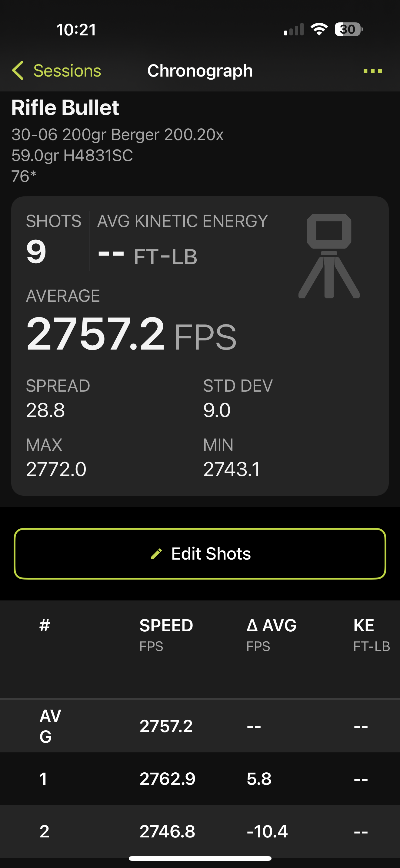Select shot 1 row with 2762.9
Screen dimensions: 400x868
(x=200, y=779)
